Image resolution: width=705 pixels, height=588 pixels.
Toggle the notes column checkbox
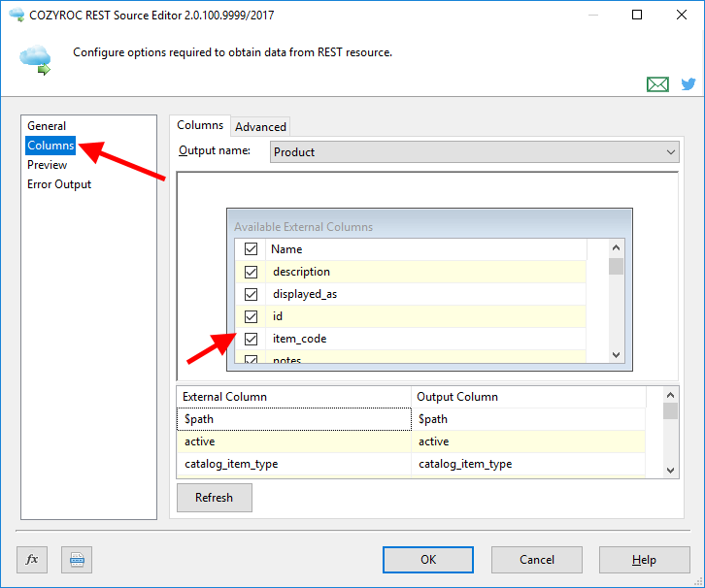click(251, 359)
